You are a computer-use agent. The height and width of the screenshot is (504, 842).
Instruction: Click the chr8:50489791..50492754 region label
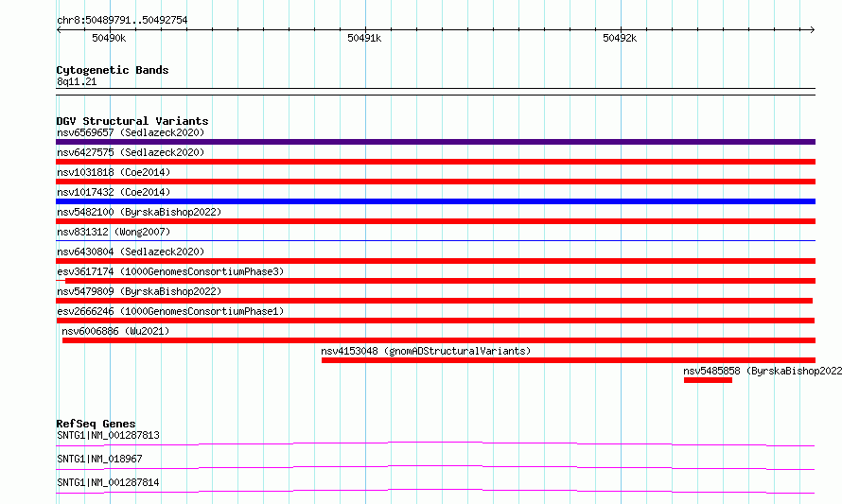[x=122, y=20]
